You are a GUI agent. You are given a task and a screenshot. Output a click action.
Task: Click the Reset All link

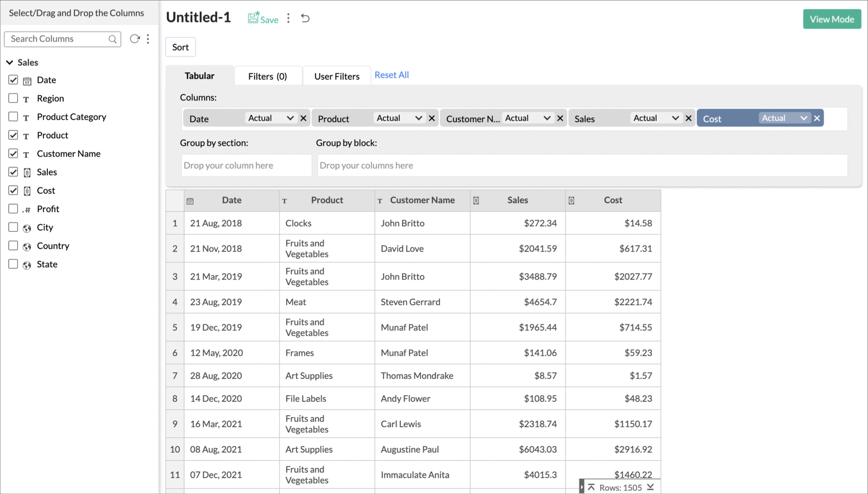point(392,75)
